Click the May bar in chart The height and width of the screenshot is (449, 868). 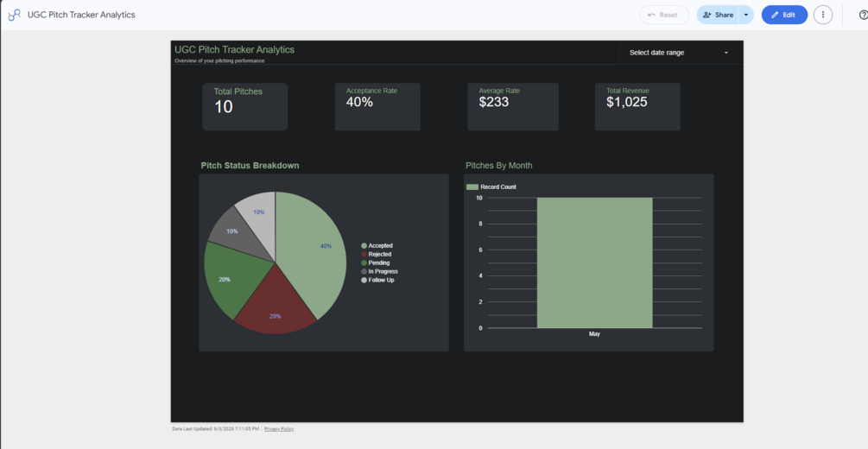point(594,263)
